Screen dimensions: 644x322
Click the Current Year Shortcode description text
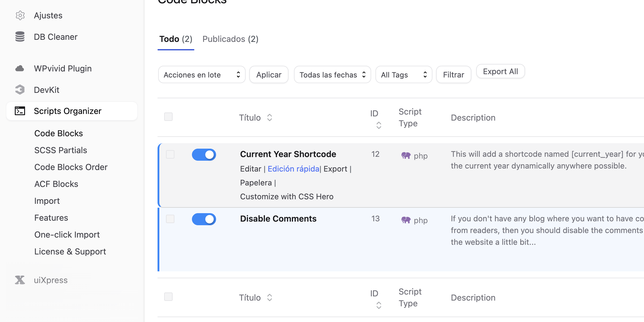point(547,160)
